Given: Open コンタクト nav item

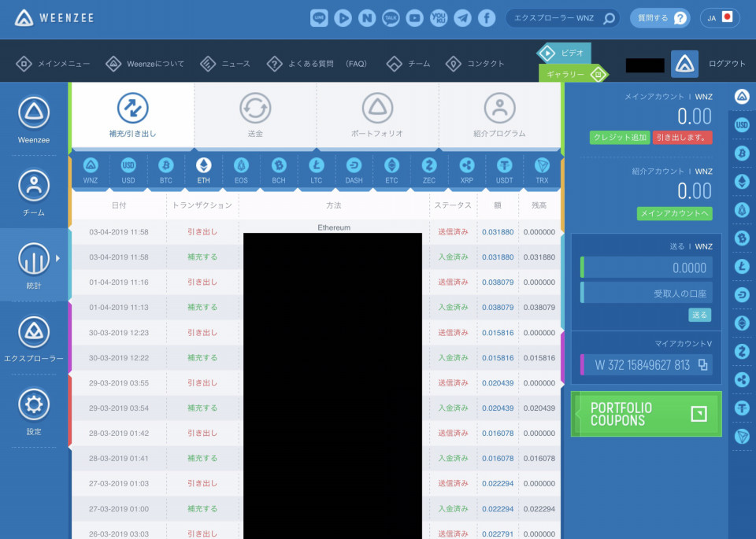Looking at the screenshot, I should click(475, 64).
